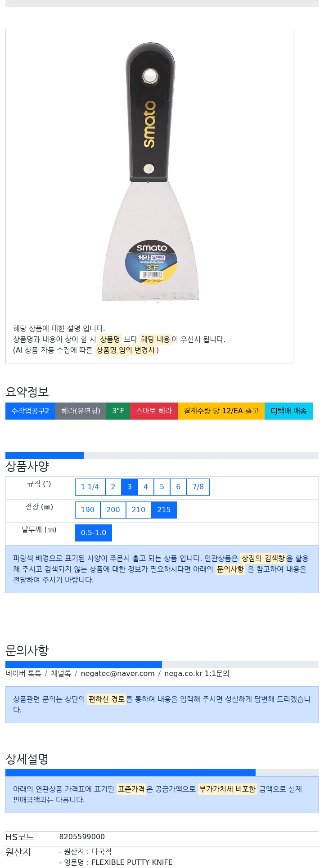
Task: Click blade thickness 0.5-1.0 option
Action: pos(94,533)
